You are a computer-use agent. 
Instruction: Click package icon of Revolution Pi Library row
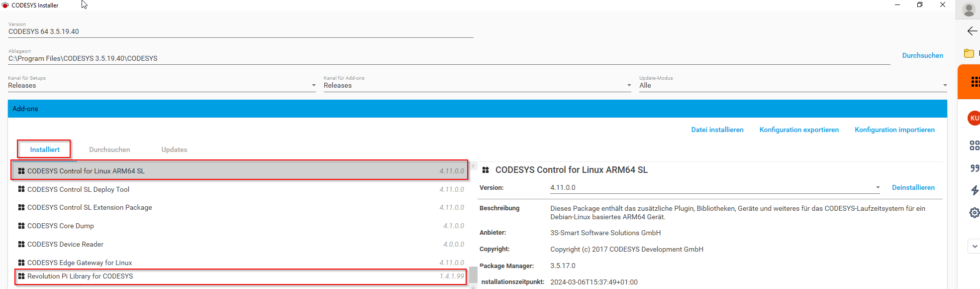point(21,276)
